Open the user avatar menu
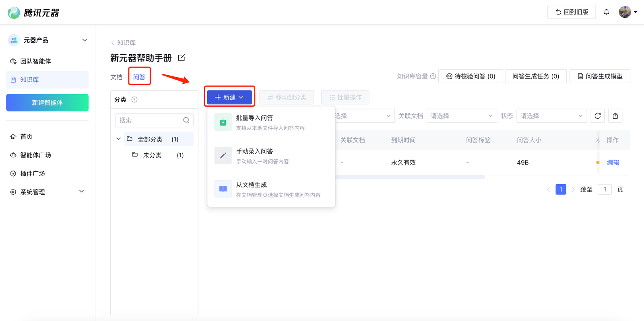 pos(627,12)
